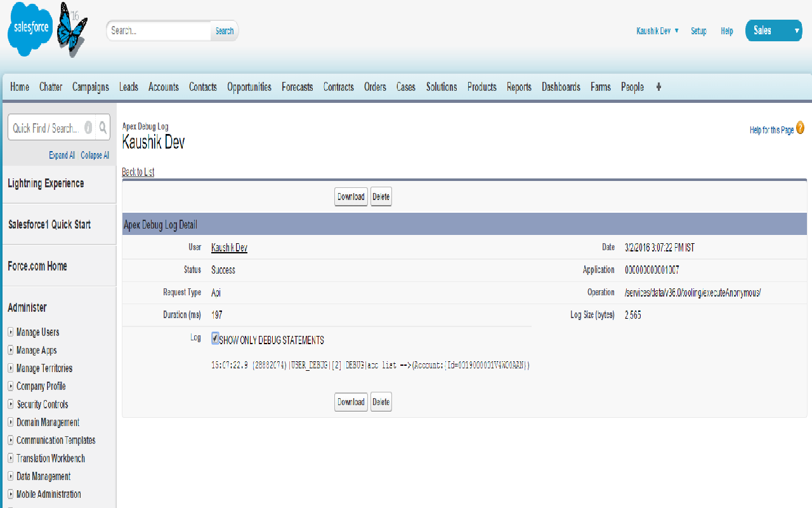
Task: Click the Date value 3:07:22 PM IST
Action: 660,248
